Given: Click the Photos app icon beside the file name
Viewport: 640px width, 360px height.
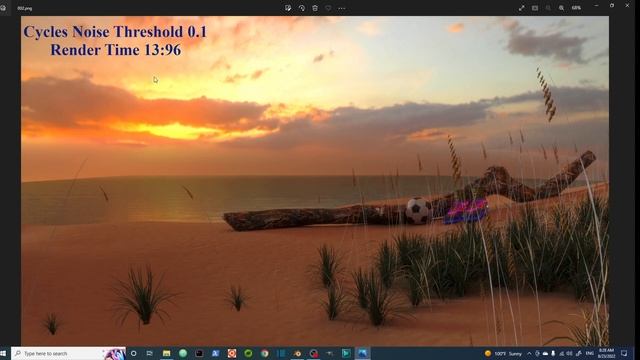Looking at the screenshot, I should coord(3,8).
